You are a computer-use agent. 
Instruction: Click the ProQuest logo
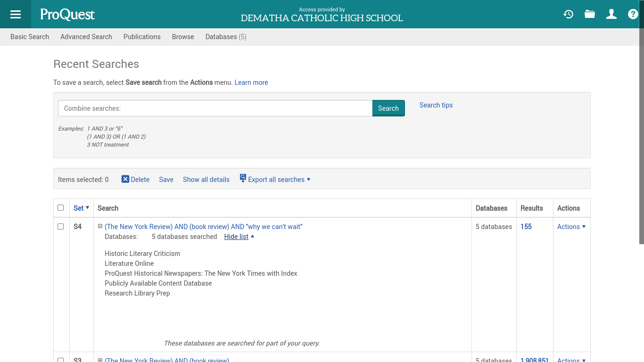coord(67,15)
